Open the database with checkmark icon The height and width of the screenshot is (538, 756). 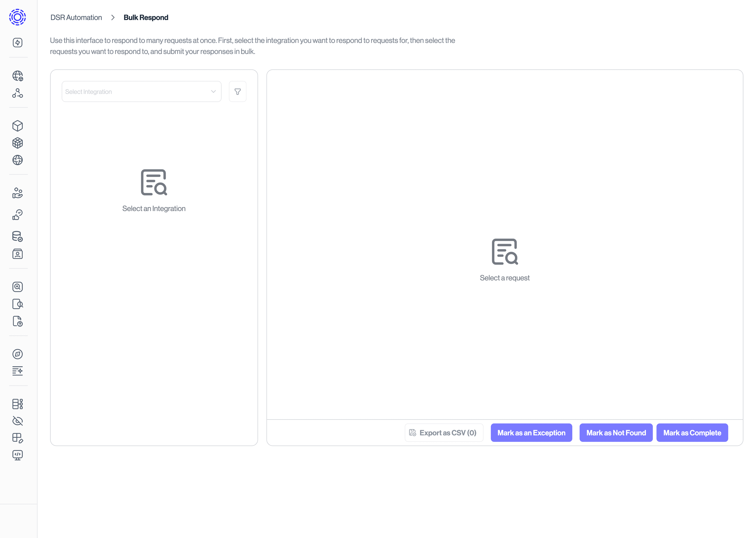(x=17, y=236)
